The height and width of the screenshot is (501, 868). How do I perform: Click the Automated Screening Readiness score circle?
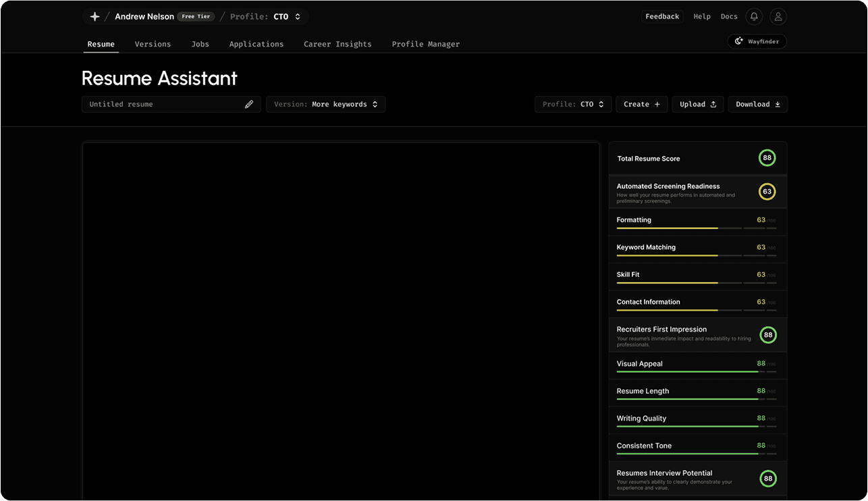point(767,192)
